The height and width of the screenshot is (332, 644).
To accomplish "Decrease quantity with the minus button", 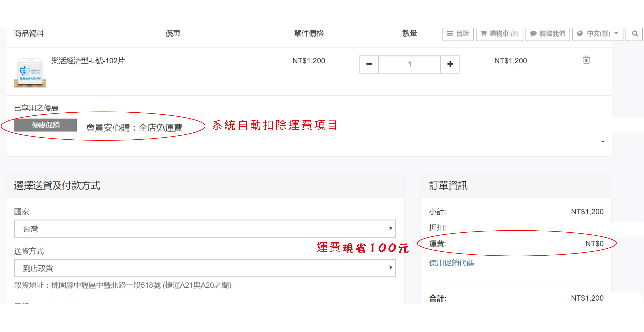I will [x=369, y=64].
